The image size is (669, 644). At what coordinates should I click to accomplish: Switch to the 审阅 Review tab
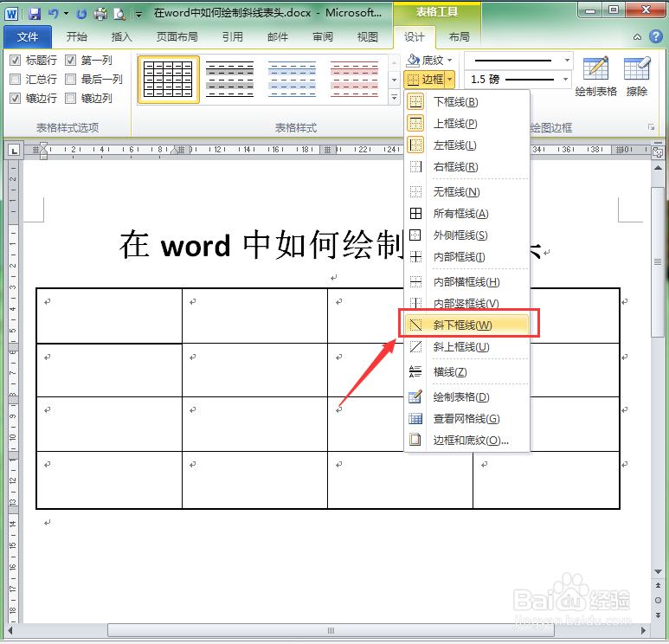tap(323, 37)
